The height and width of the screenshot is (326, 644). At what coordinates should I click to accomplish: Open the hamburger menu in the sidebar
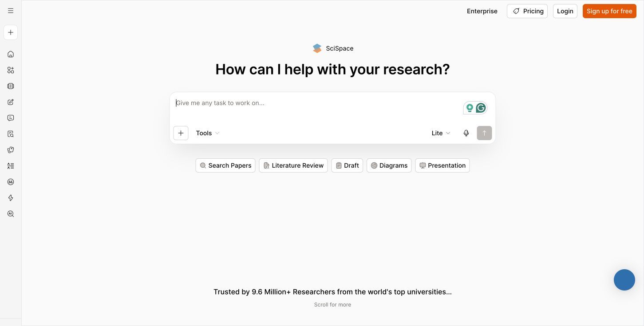11,11
